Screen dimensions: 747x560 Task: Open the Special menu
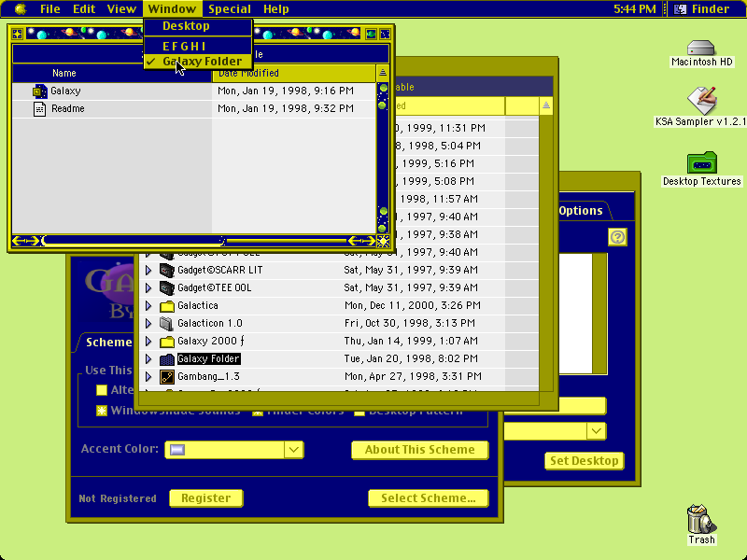tap(229, 8)
